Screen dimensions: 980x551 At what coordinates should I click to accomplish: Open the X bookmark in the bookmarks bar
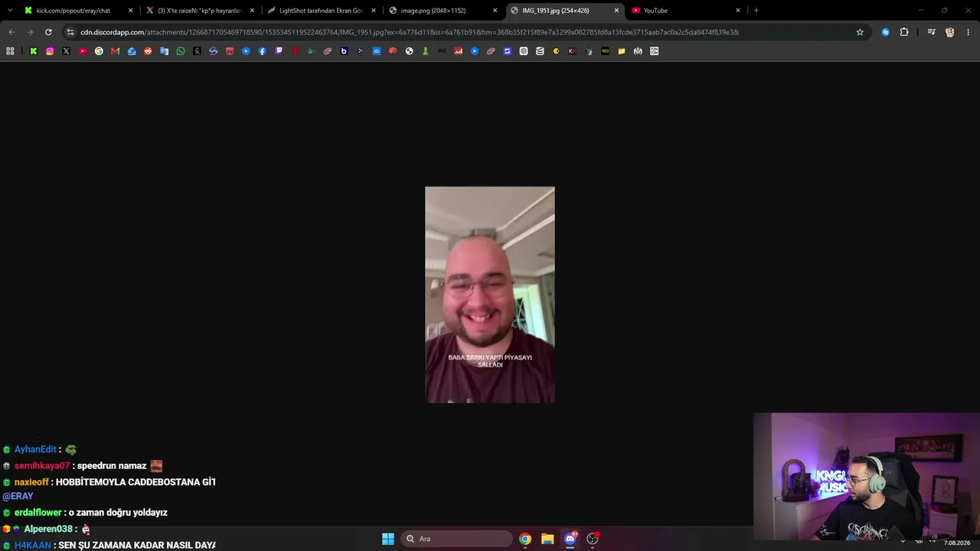click(67, 51)
